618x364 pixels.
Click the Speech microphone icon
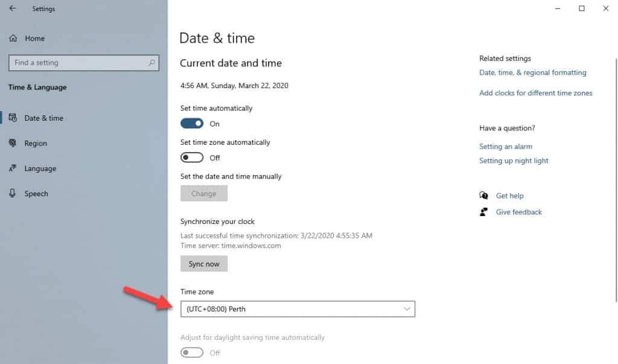click(x=13, y=193)
